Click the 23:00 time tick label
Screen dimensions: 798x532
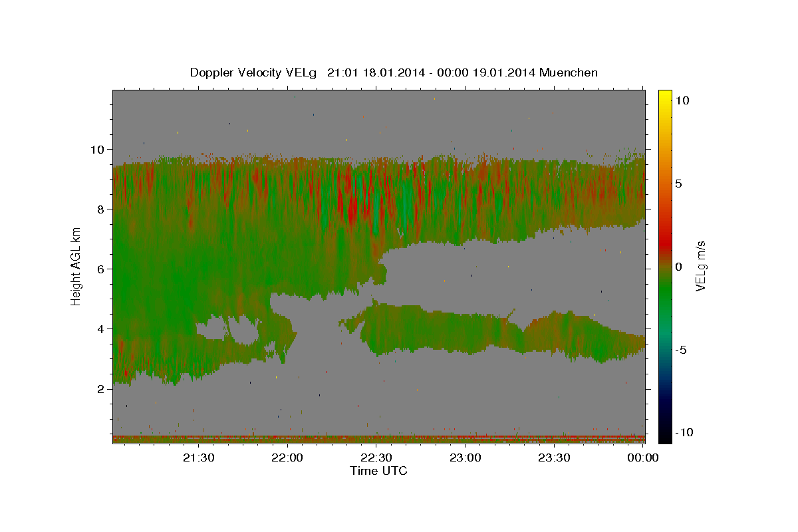pyautogui.click(x=465, y=458)
